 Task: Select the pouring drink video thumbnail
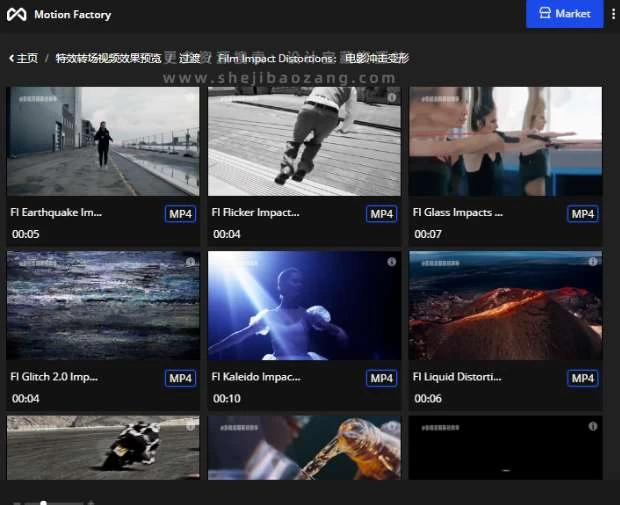click(x=304, y=448)
